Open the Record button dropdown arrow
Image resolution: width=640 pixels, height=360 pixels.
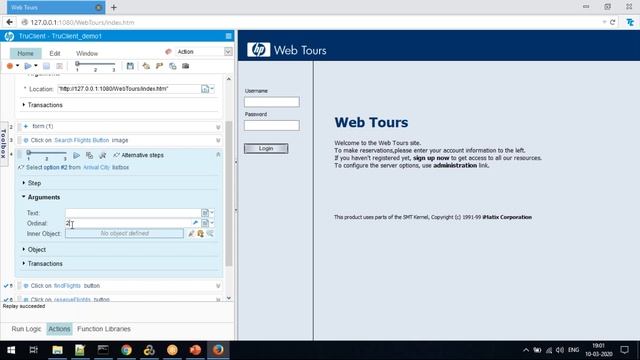pos(17,66)
